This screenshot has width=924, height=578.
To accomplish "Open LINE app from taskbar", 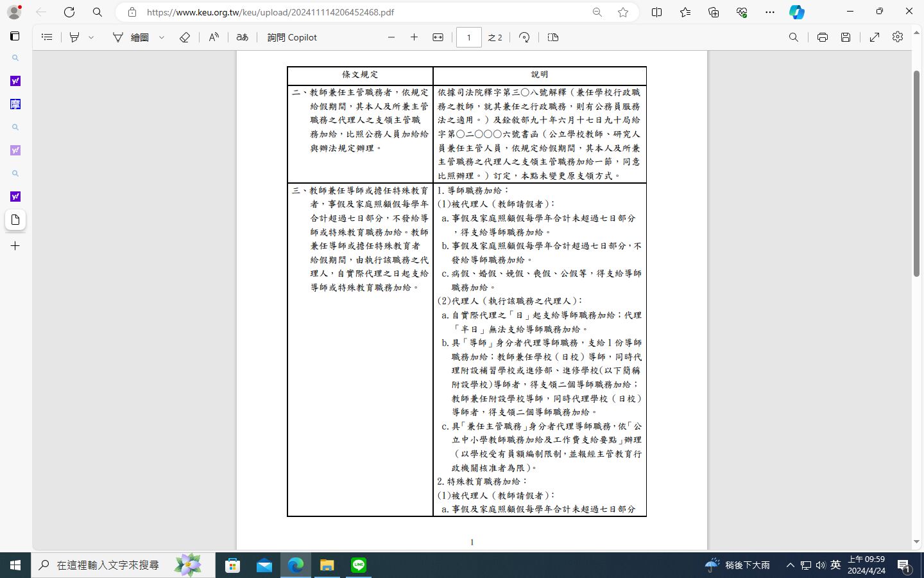I will (359, 565).
